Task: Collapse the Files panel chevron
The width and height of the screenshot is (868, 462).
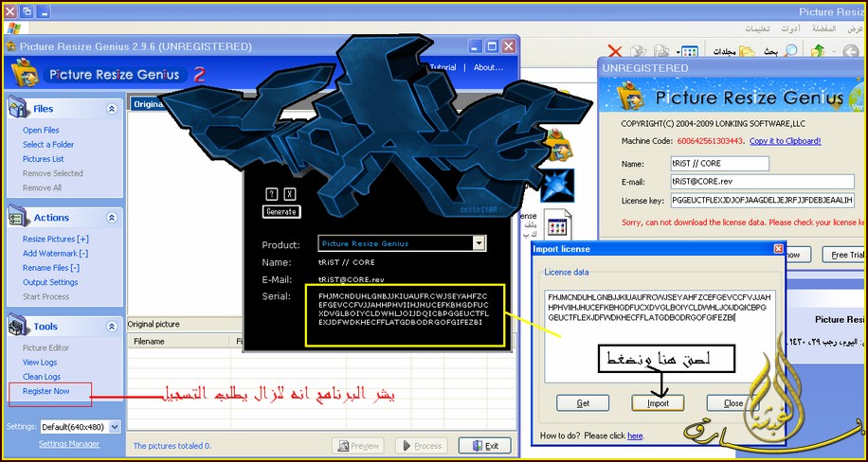Action: pyautogui.click(x=113, y=109)
